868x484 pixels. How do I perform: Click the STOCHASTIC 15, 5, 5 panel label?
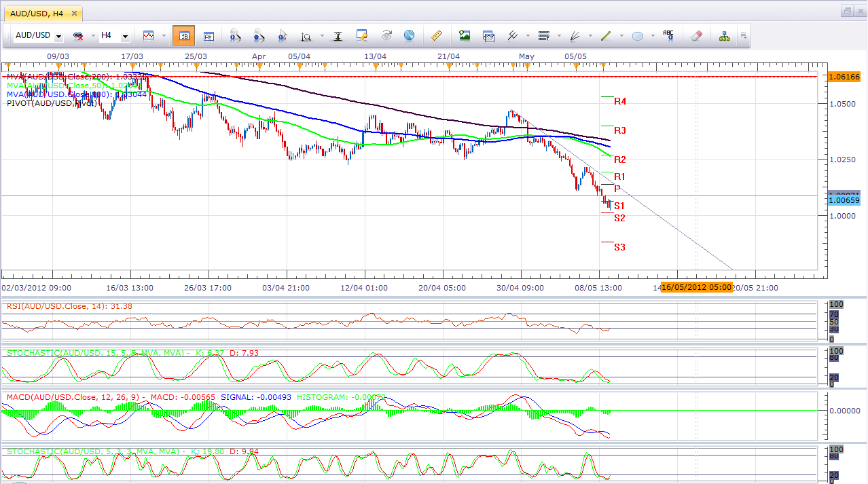pyautogui.click(x=133, y=353)
